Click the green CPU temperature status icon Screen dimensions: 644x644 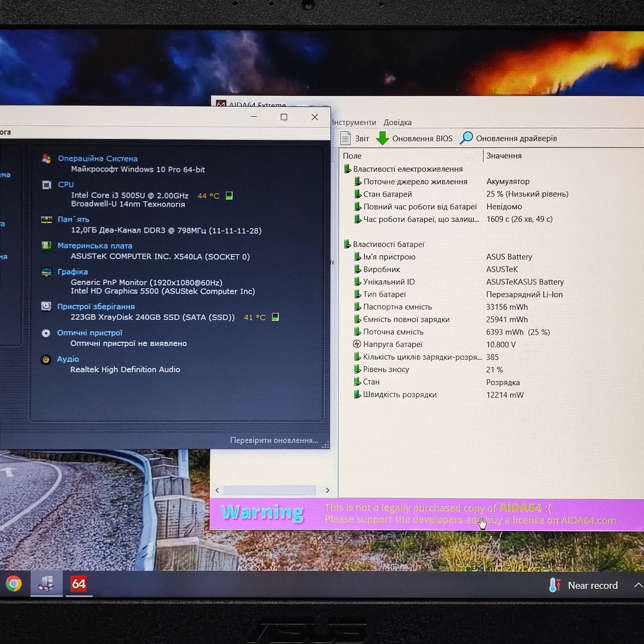pos(229,196)
